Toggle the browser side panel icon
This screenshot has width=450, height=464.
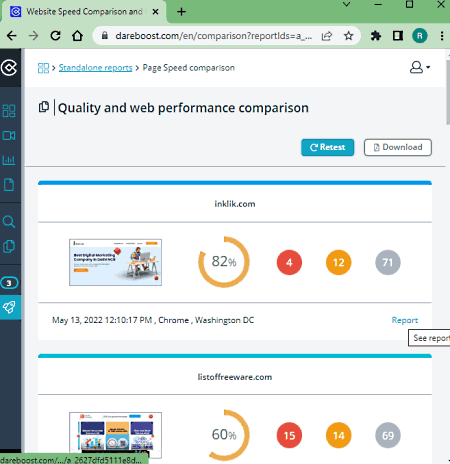point(398,36)
